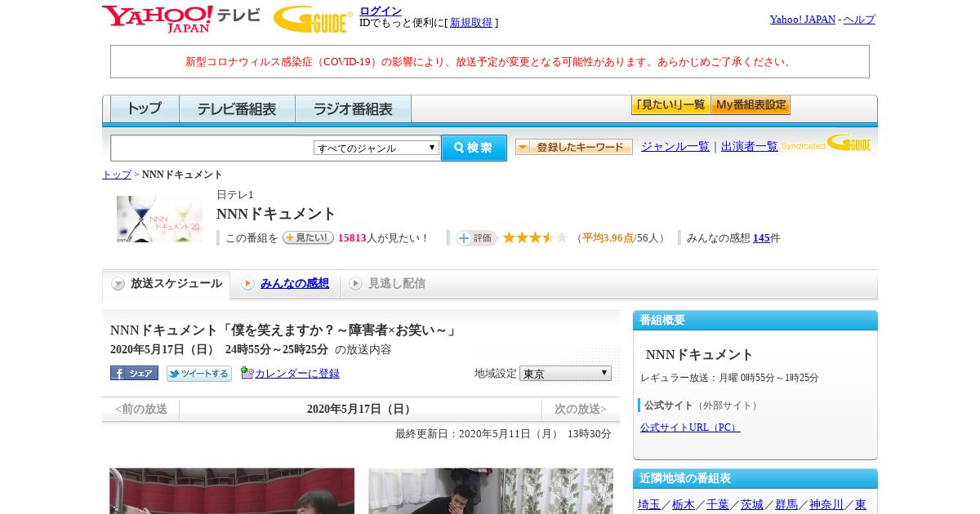
Task: Open the 登録したキーワード dropdown button
Action: 574,147
